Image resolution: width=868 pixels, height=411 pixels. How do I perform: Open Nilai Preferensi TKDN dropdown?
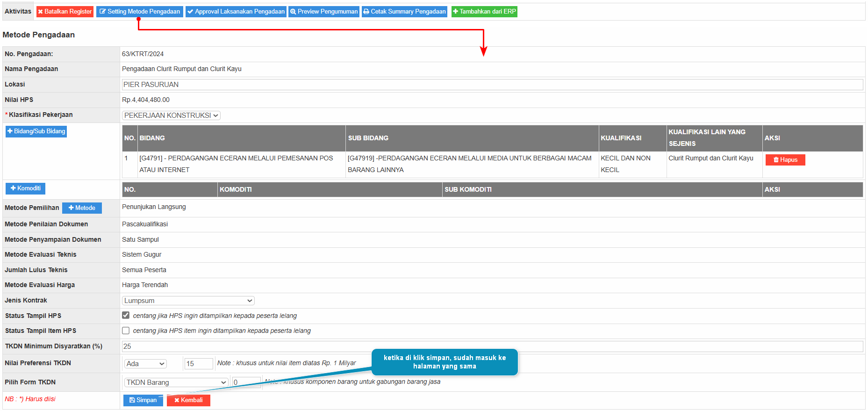145,364
